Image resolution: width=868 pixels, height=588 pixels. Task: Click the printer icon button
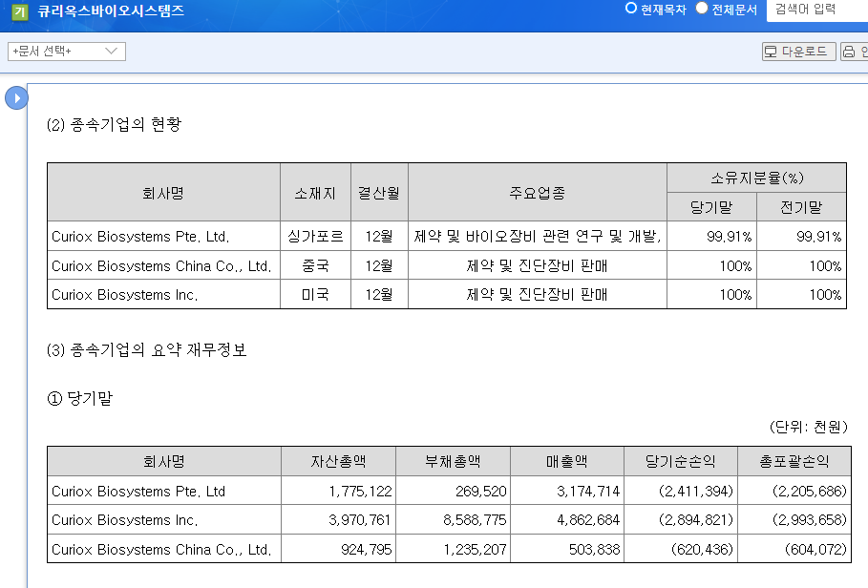855,52
